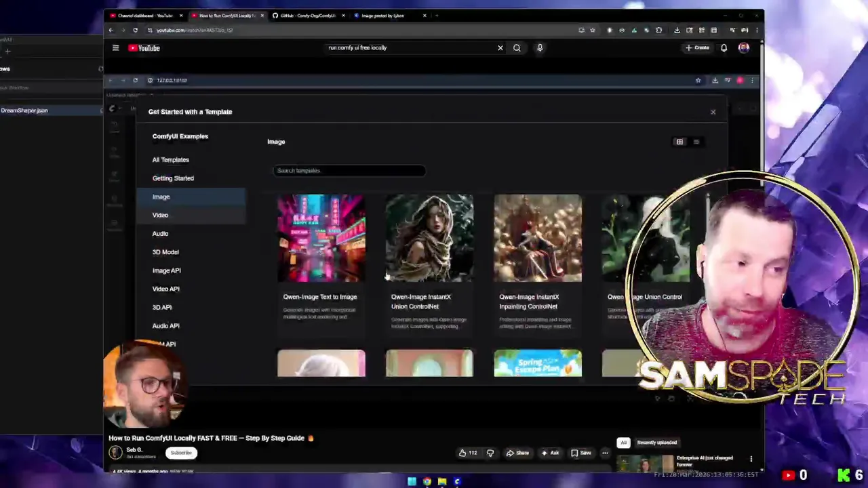Open DreamShaper.json in the left panel
This screenshot has width=868, height=488.
(x=24, y=110)
